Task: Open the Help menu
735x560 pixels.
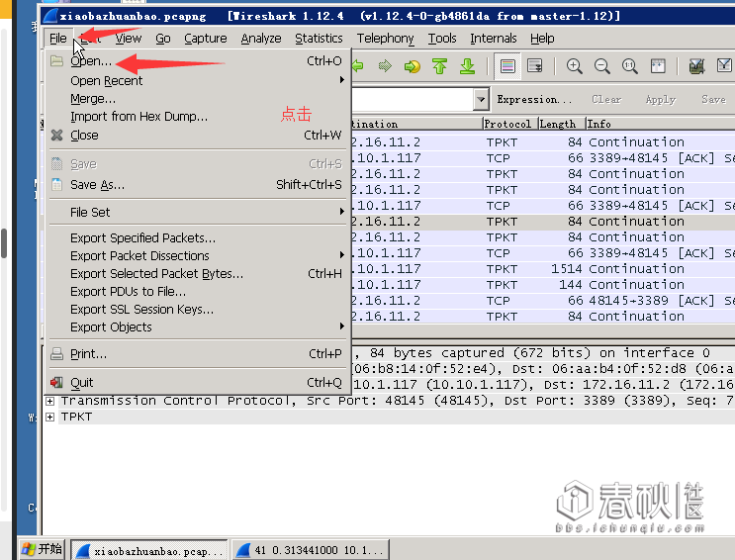Action: click(x=542, y=39)
